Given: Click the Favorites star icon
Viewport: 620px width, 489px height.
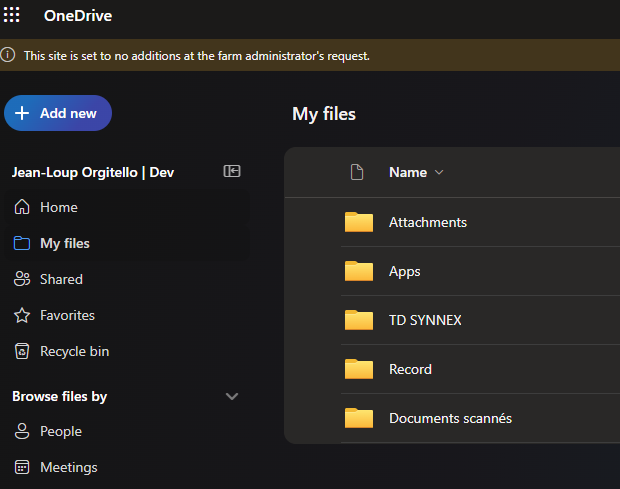Looking at the screenshot, I should tap(22, 315).
